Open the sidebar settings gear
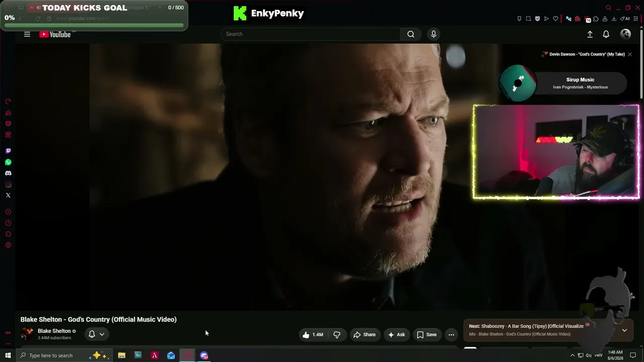Image resolution: width=644 pixels, height=362 pixels. [8, 245]
